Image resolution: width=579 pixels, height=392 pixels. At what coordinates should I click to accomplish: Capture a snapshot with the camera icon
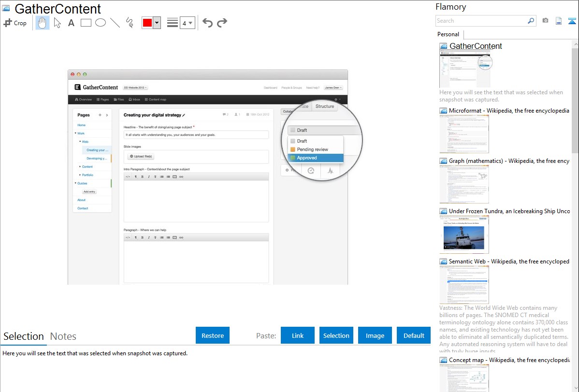point(545,21)
